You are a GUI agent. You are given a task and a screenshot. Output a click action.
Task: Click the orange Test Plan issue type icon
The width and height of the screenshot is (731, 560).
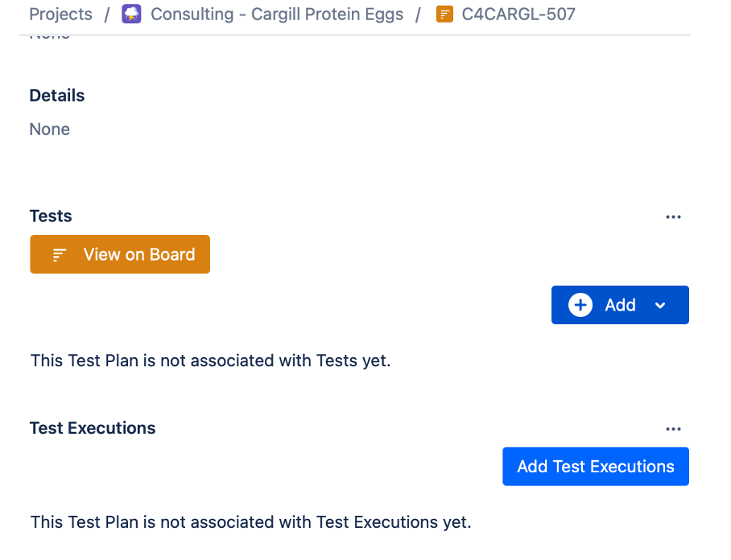[x=444, y=14]
